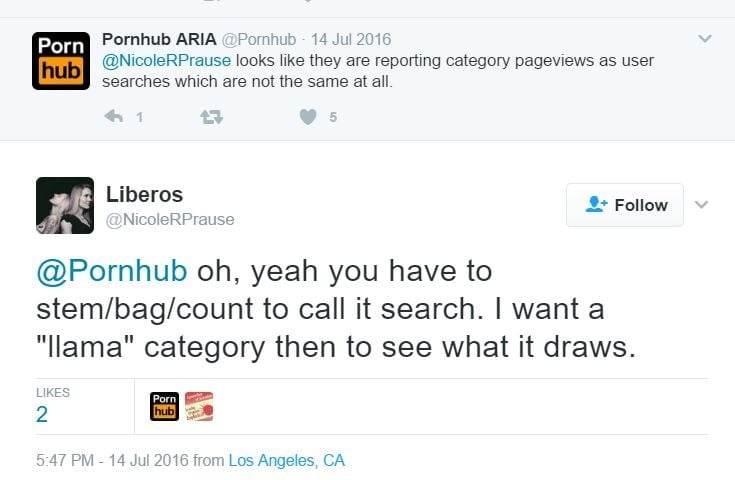Open the Liberos display name
Screen dimensions: 735x480
(x=144, y=194)
